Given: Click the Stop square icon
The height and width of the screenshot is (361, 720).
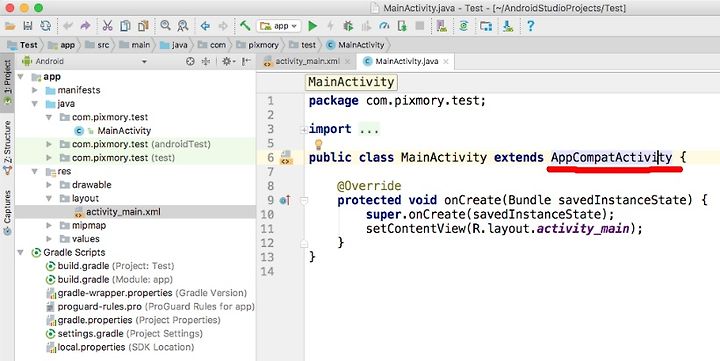Looking at the screenshot, I should (420, 26).
